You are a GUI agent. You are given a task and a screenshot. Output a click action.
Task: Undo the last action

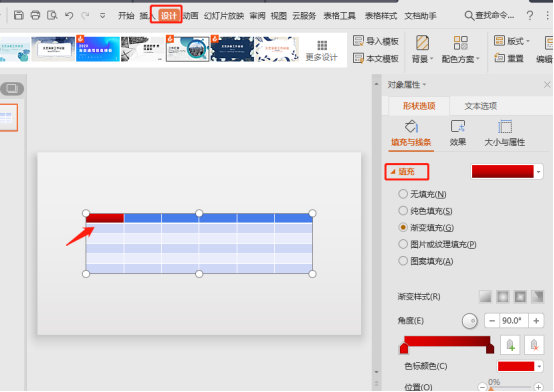(69, 15)
